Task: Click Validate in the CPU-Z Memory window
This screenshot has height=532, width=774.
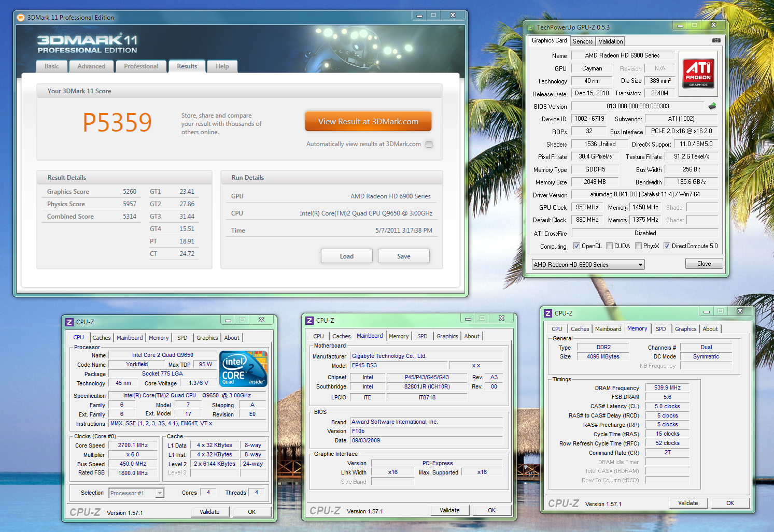Action: point(688,503)
